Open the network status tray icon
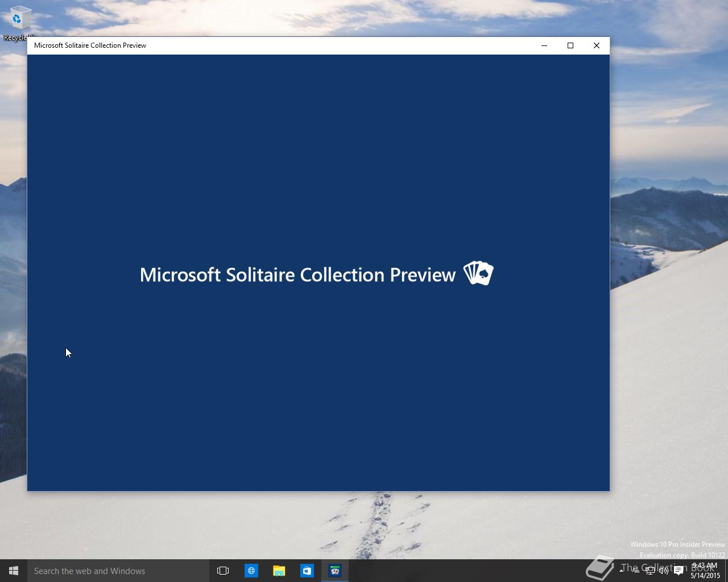 pyautogui.click(x=650, y=571)
